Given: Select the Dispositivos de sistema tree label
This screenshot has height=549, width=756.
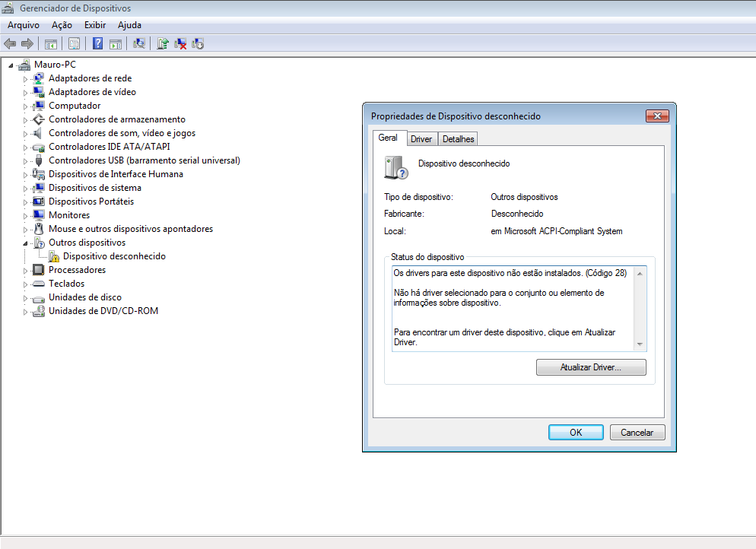Looking at the screenshot, I should coord(95,188).
